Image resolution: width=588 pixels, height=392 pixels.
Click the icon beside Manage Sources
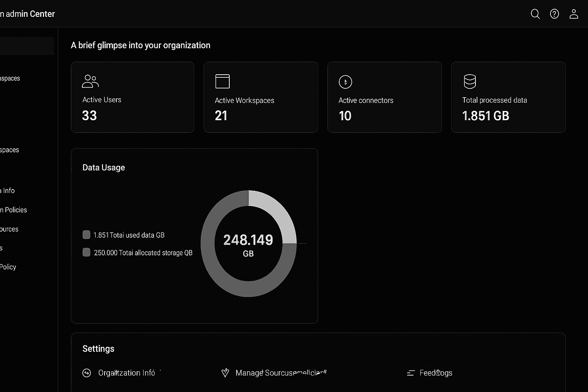pos(225,373)
